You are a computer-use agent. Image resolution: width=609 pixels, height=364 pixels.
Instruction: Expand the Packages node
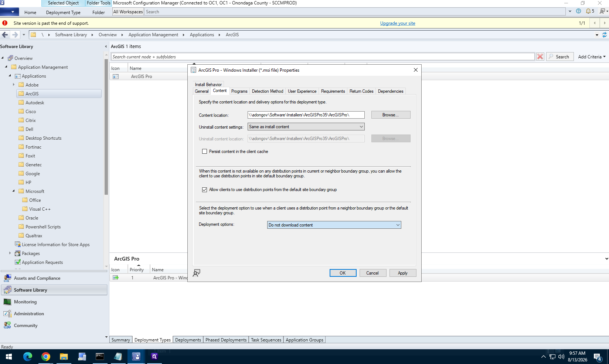point(10,253)
